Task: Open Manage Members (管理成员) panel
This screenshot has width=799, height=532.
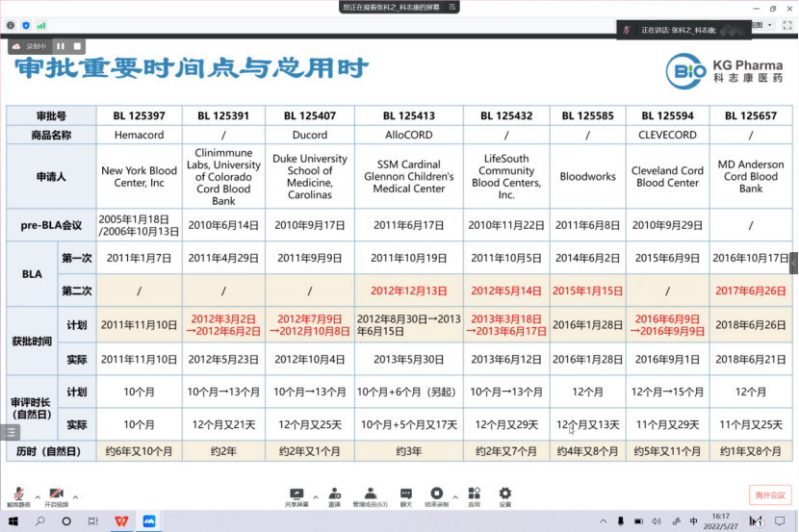Action: (371, 496)
